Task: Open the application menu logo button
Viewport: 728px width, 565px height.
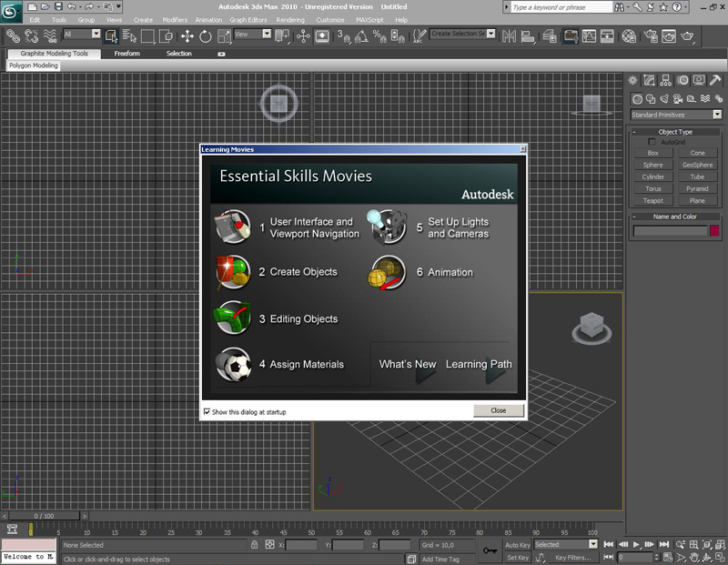Action: [x=10, y=12]
